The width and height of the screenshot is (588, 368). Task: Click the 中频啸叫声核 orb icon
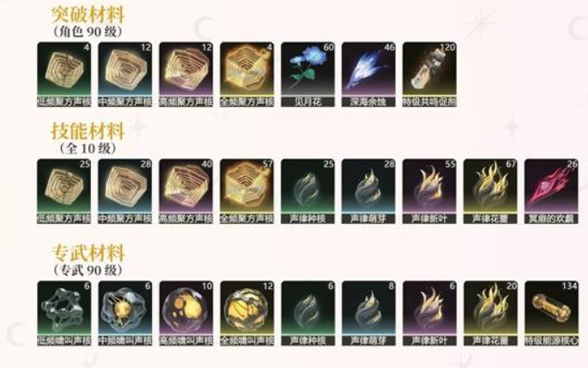pos(125,313)
